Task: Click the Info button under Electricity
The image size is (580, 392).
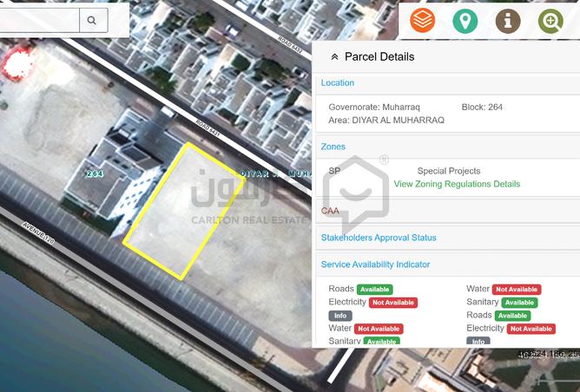Action: tap(339, 316)
